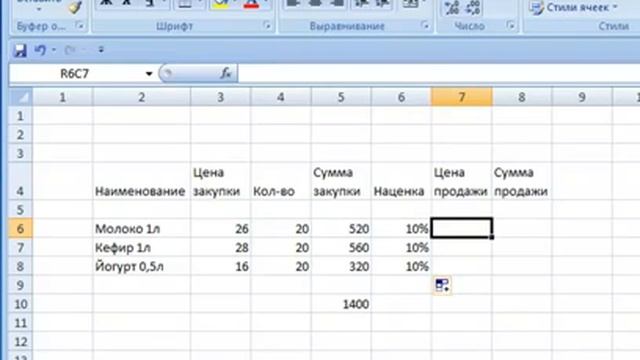Open the undo history dropdown arrow
Screen dimensions: 640x360
point(54,50)
